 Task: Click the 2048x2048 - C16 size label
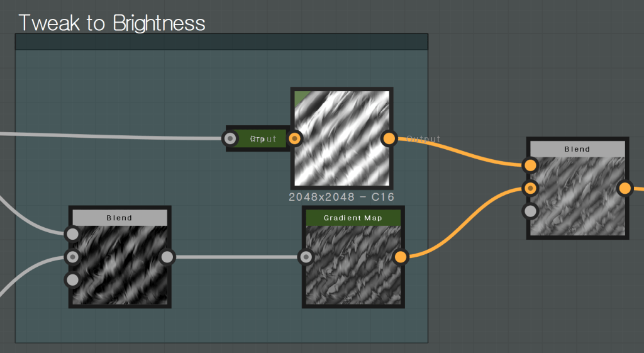pyautogui.click(x=341, y=197)
